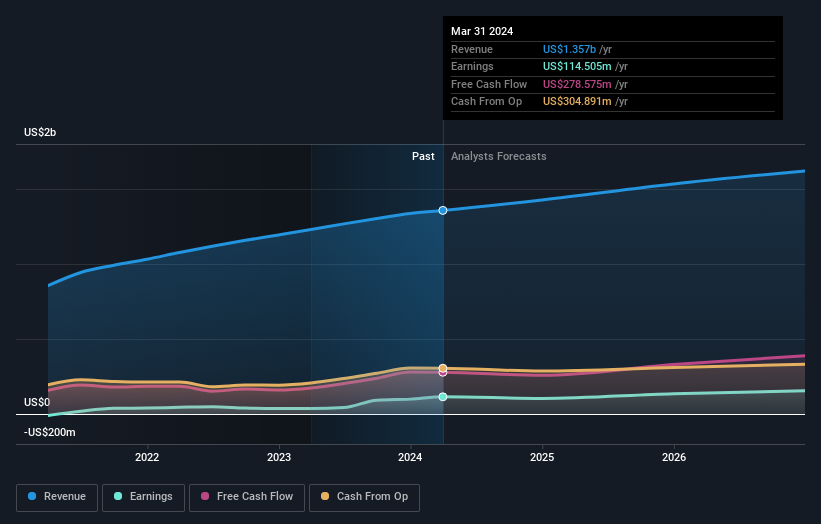Click the 2022 x-axis label
This screenshot has height=524, width=821.
coord(147,457)
